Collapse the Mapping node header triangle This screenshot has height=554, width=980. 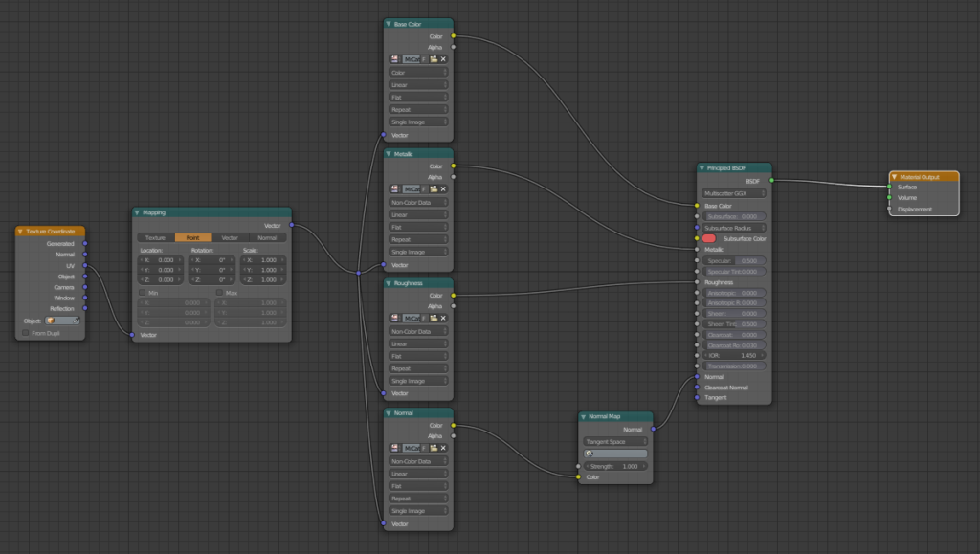click(x=135, y=212)
